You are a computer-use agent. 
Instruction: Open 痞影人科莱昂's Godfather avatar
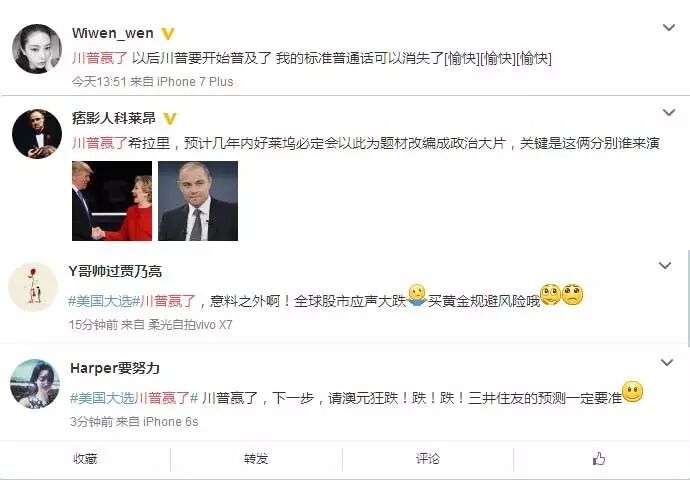37,133
